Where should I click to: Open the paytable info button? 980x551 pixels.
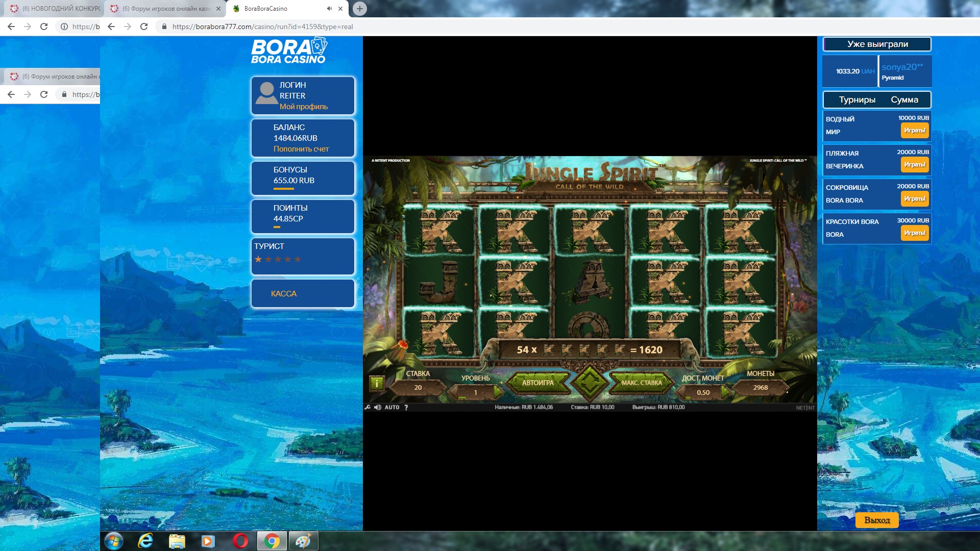point(377,383)
